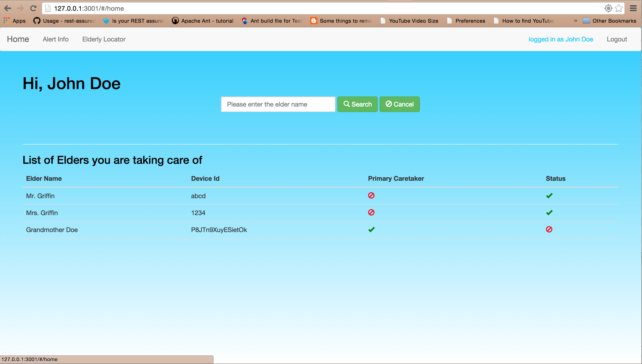Expand the hidden bookmarks overflow chevron
642x364 pixels.
click(576, 21)
